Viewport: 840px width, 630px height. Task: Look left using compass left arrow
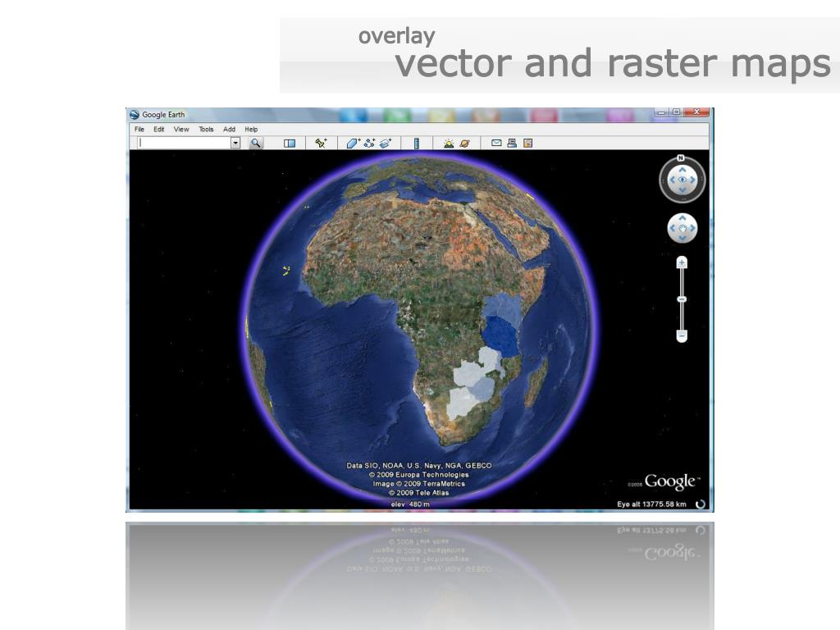click(x=673, y=180)
